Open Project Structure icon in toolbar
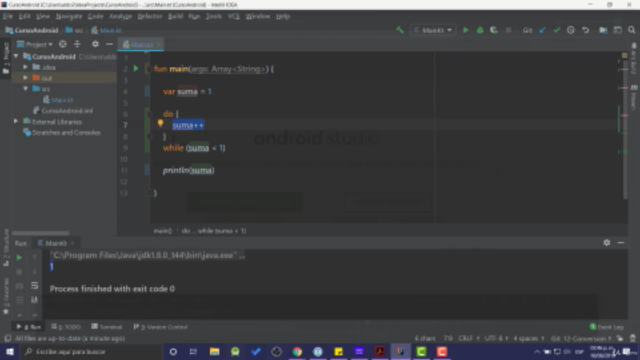 point(603,30)
